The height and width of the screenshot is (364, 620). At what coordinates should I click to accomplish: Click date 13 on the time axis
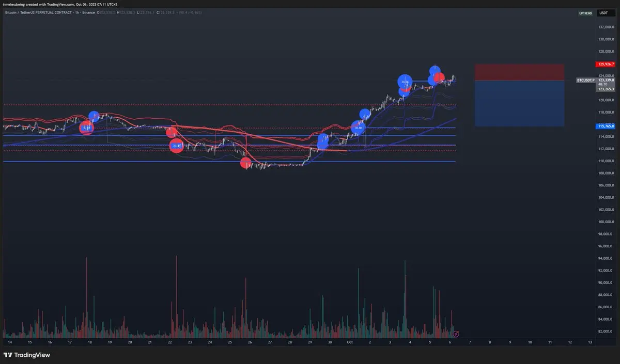pyautogui.click(x=590, y=342)
